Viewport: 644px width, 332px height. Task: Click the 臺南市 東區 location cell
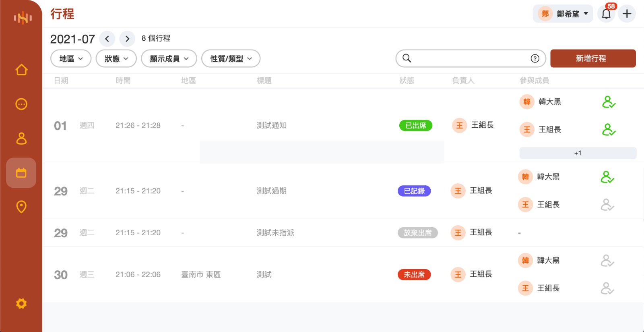tap(201, 275)
